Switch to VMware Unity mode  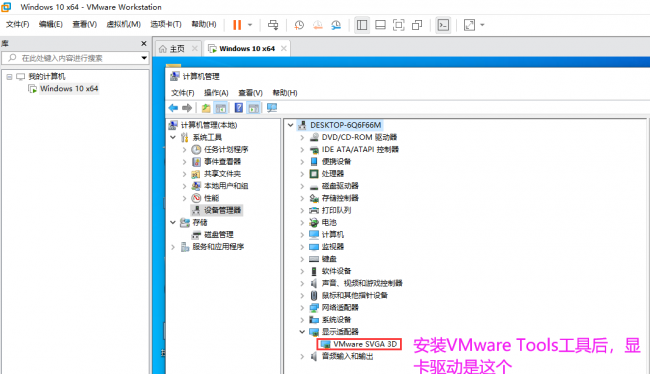pos(417,25)
